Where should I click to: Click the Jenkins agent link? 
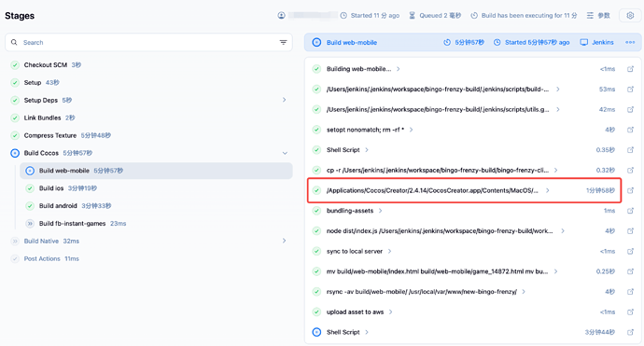click(x=603, y=42)
